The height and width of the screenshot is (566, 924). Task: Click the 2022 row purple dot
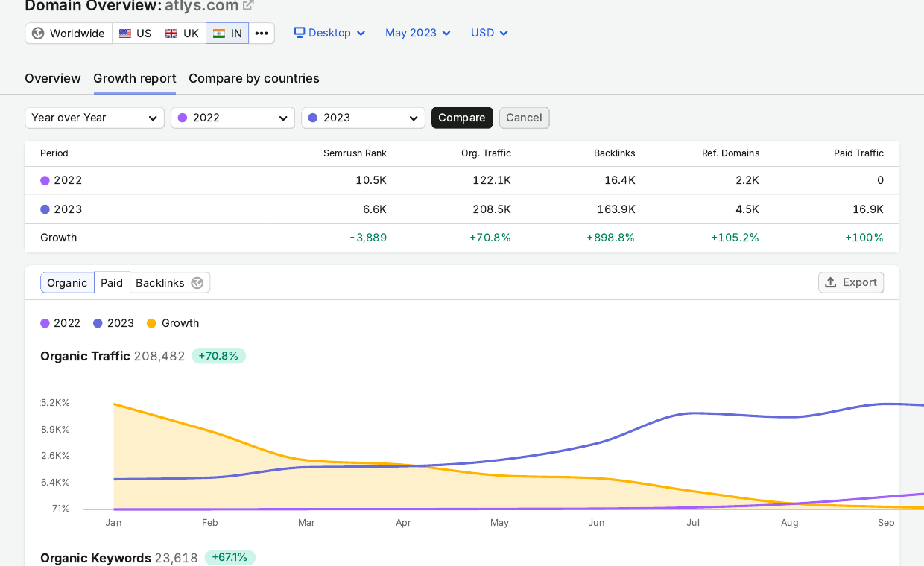[45, 180]
